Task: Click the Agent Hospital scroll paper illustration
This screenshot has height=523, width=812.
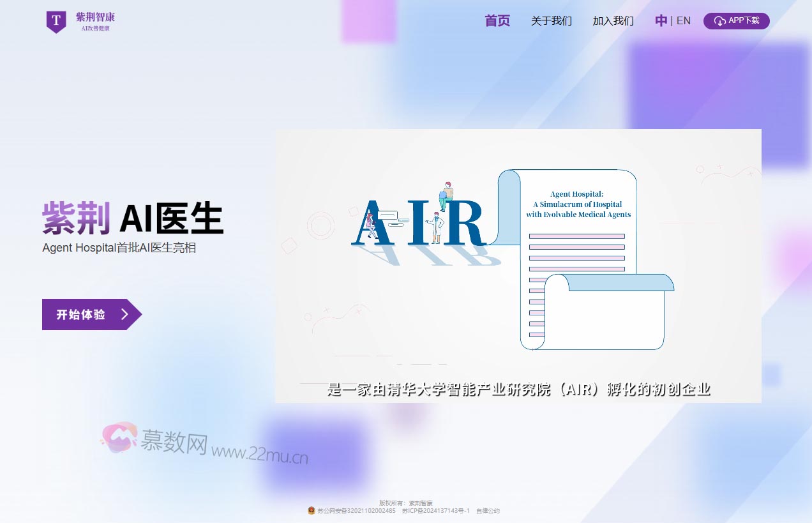Action: click(x=578, y=255)
